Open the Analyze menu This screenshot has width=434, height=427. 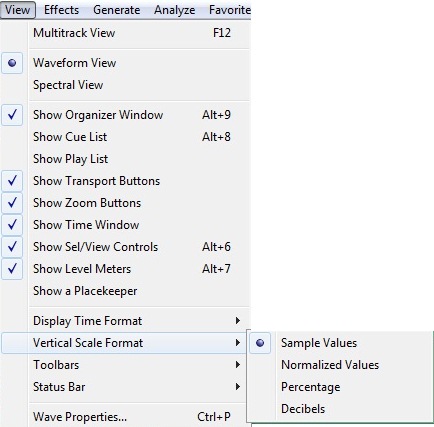(174, 10)
